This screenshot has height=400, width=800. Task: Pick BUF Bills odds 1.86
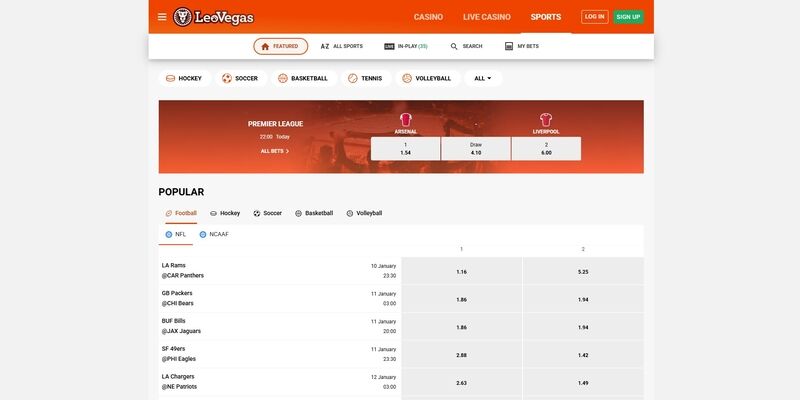462,327
